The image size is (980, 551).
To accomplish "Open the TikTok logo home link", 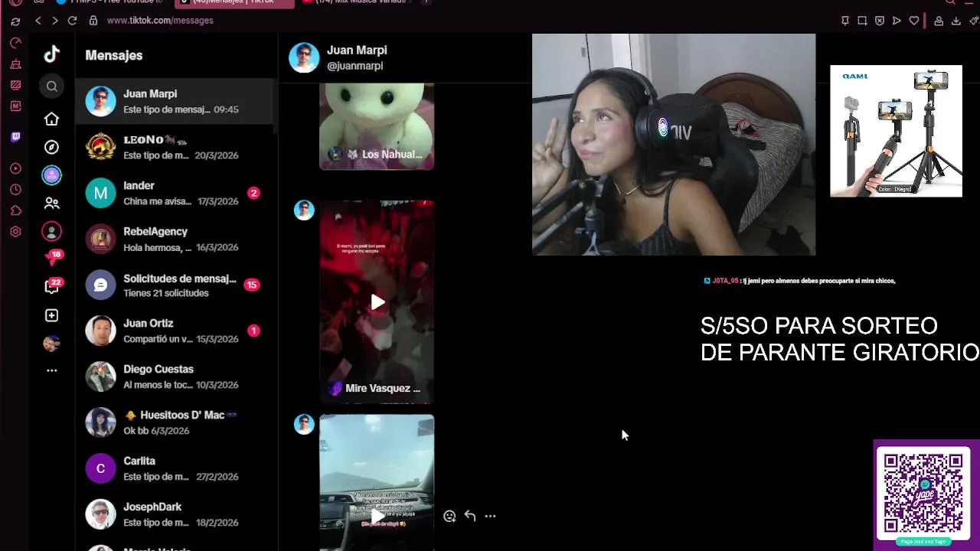I will coord(51,54).
